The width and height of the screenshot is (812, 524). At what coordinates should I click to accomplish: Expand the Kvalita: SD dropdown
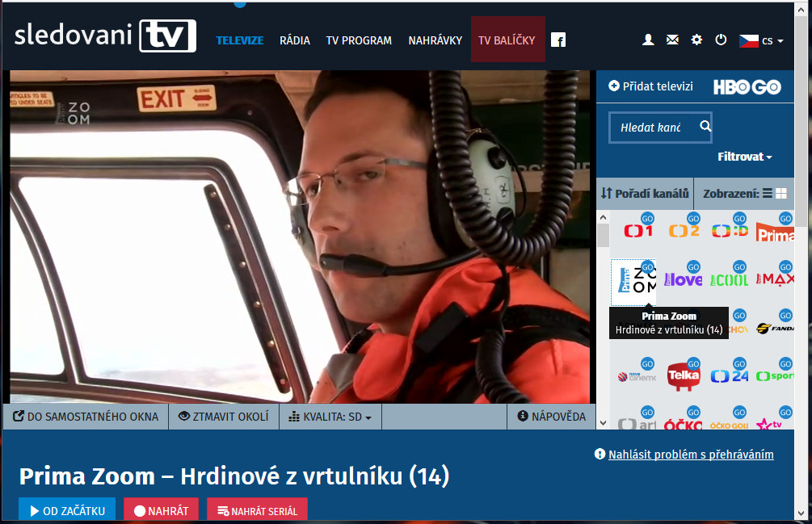tap(330, 417)
